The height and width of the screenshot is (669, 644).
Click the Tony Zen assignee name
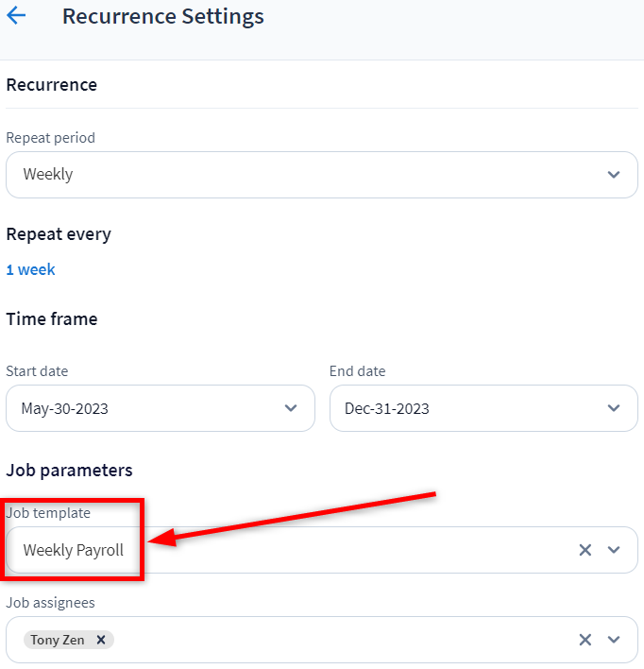(x=58, y=640)
